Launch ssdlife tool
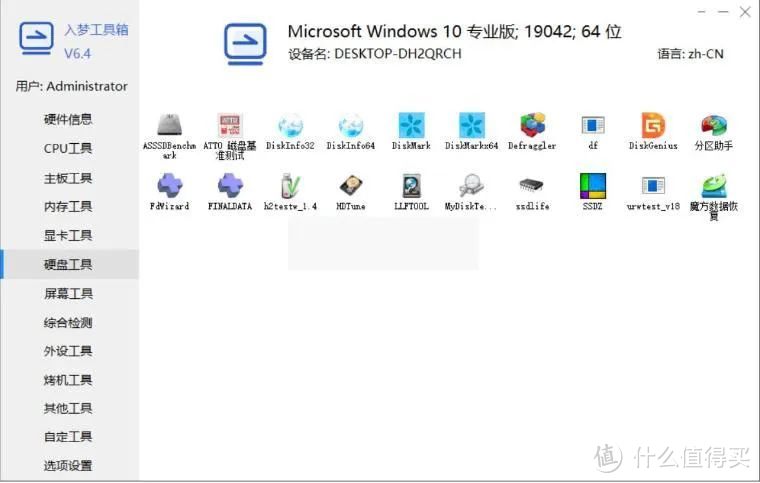760x483 pixels. coord(532,192)
